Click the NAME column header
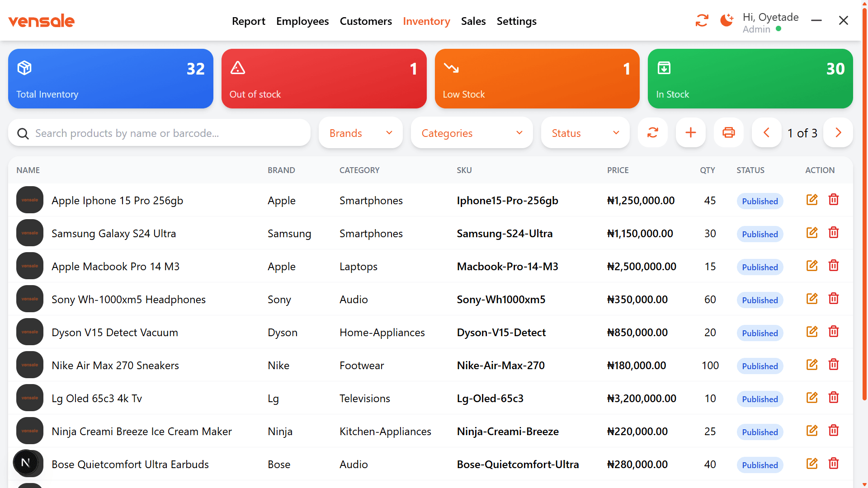Image resolution: width=868 pixels, height=488 pixels. [x=28, y=170]
